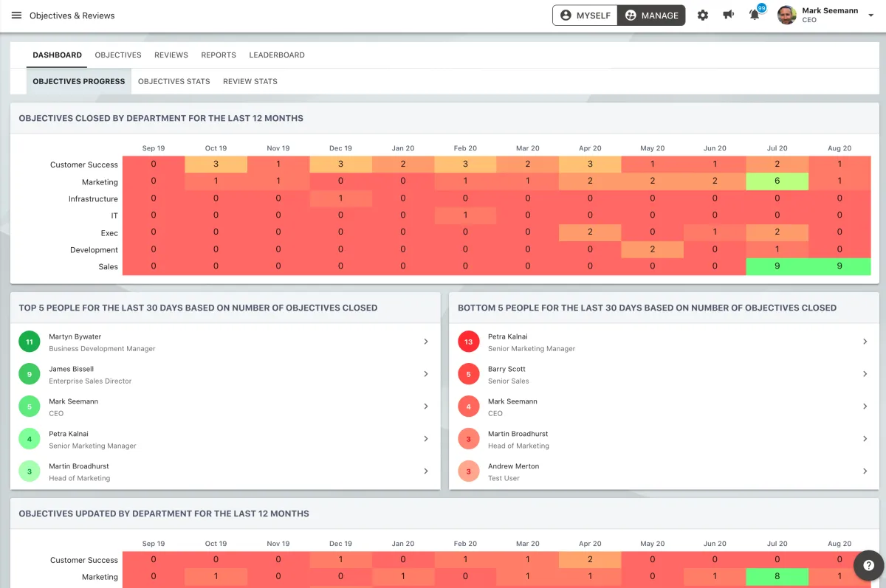
Task: Switch to MANAGE view
Action: (x=651, y=15)
